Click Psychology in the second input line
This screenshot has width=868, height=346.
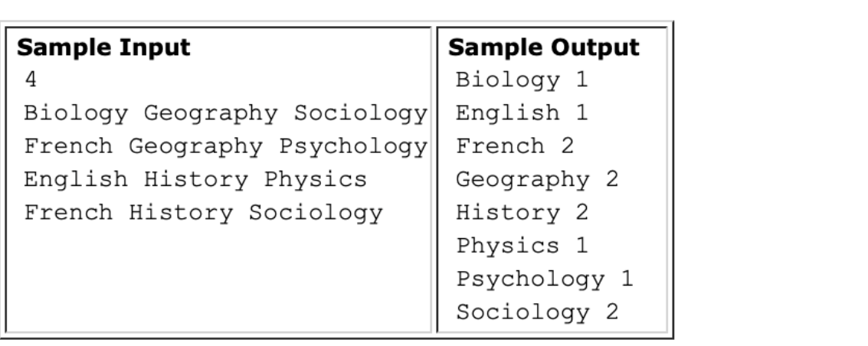pyautogui.click(x=353, y=147)
